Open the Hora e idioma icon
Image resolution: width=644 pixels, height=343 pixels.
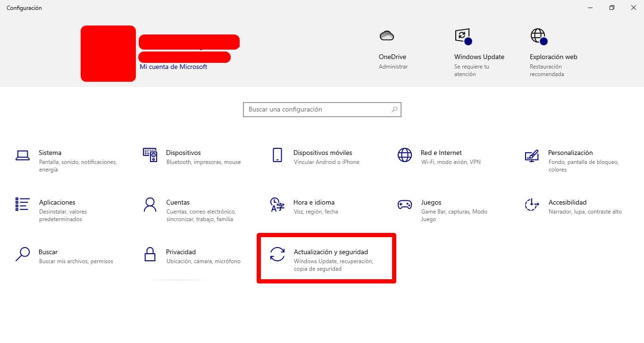[277, 205]
